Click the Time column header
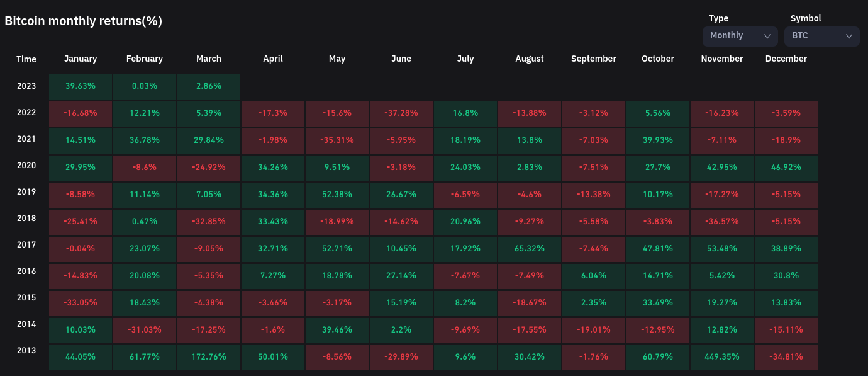Screen dimensions: 868x376 point(26,59)
